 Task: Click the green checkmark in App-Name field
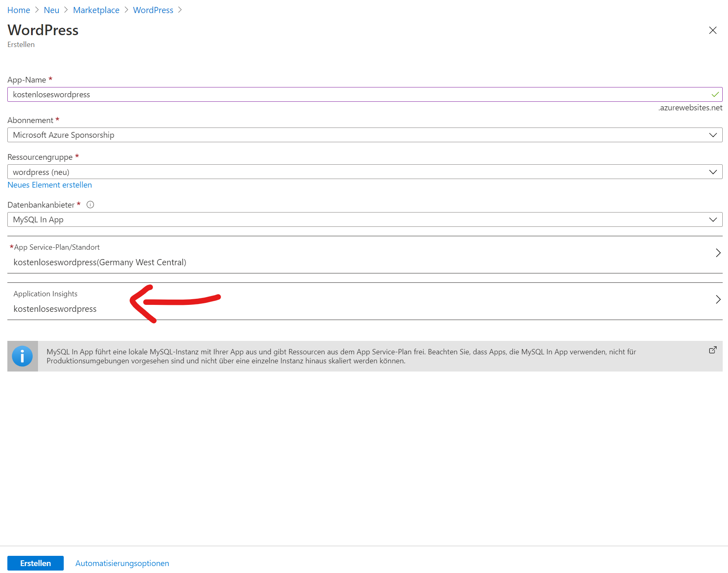pyautogui.click(x=715, y=94)
